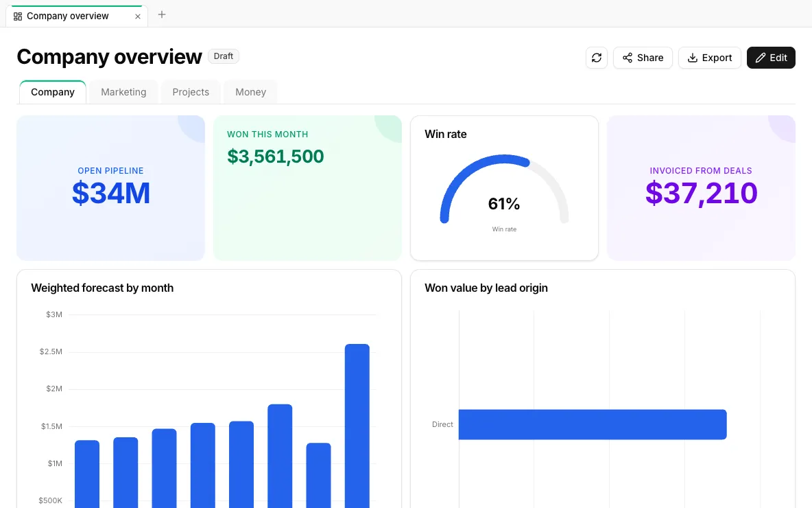Click the Direct bar in lead origin chart
812x508 pixels.
coord(593,424)
